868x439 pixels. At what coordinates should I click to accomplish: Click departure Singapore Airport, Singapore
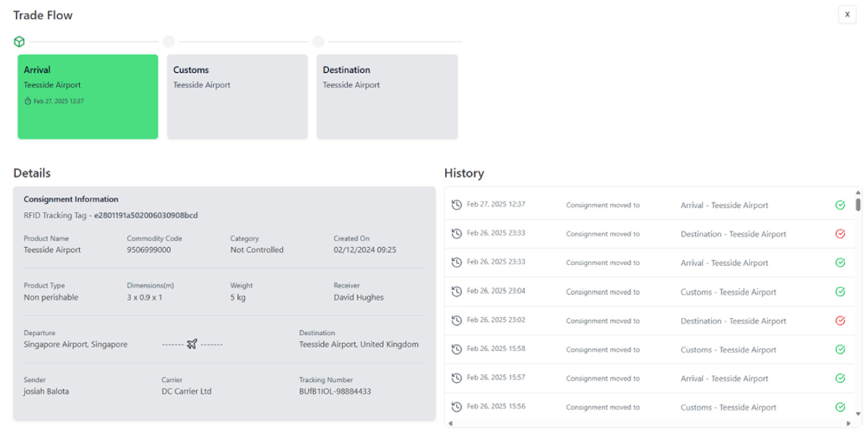pyautogui.click(x=76, y=344)
